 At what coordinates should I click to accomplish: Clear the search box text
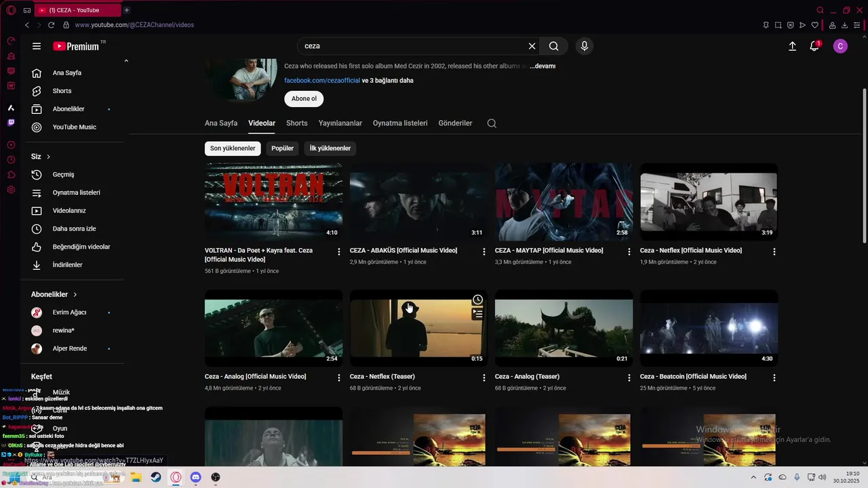pyautogui.click(x=532, y=46)
